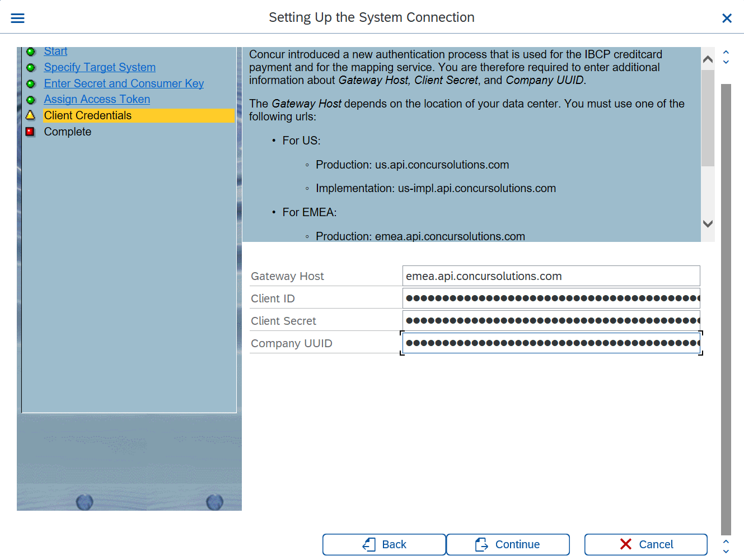Viewport: 744px width, 560px height.
Task: Click green icon beside Assign Access Token
Action: point(31,100)
